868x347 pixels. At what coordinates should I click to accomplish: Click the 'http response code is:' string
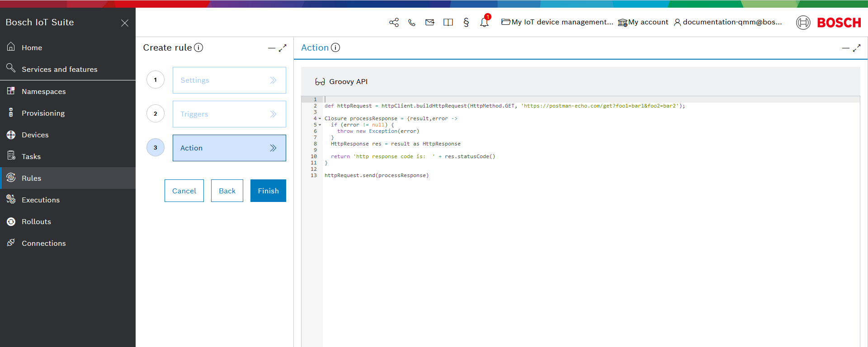point(394,156)
